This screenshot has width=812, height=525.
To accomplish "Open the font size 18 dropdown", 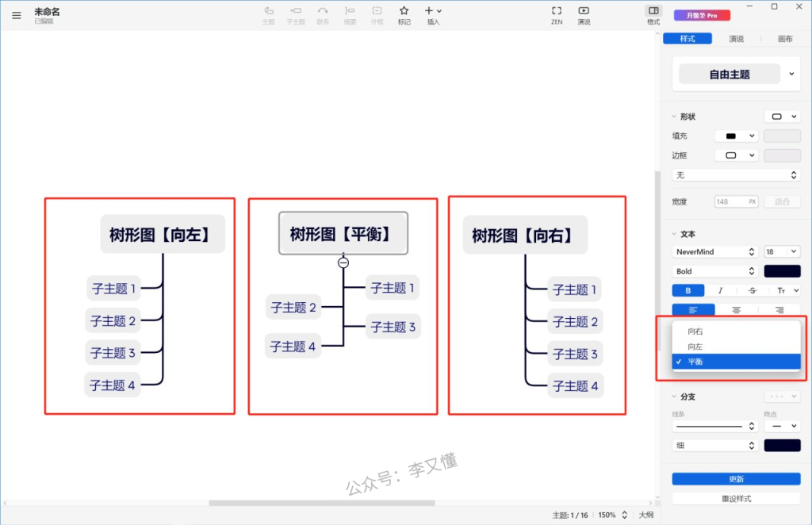I will tap(782, 251).
